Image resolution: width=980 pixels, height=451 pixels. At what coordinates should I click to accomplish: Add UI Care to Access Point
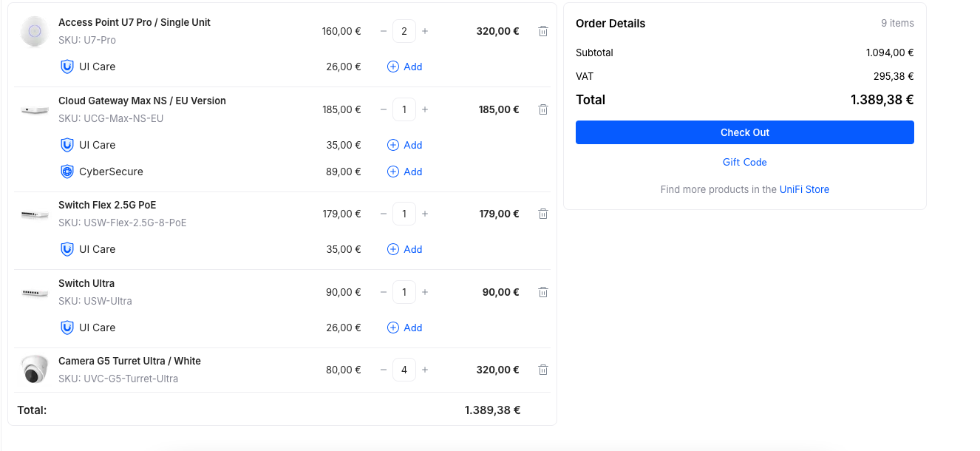[405, 67]
